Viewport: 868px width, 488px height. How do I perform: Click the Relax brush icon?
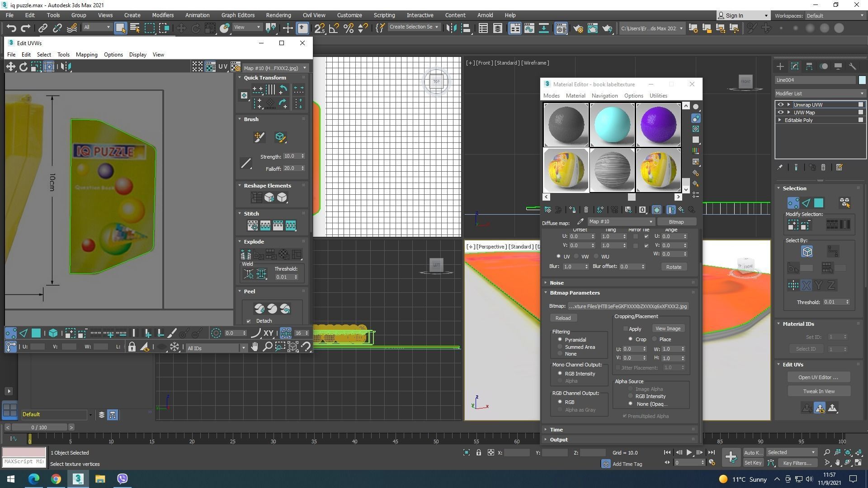[x=280, y=137]
